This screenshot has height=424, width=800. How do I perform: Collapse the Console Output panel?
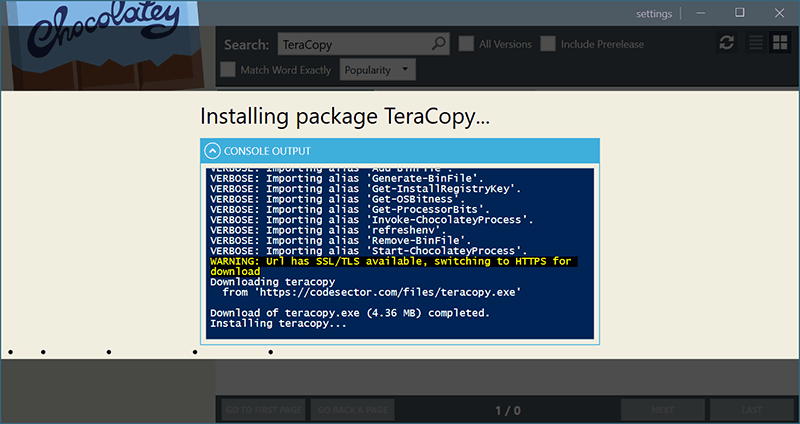pos(212,151)
